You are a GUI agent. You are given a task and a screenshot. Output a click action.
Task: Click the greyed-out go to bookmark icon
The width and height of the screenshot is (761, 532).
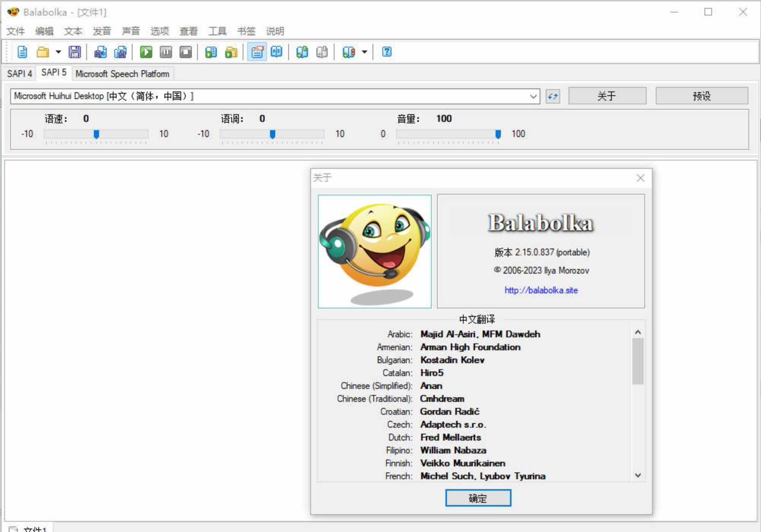pos(322,52)
